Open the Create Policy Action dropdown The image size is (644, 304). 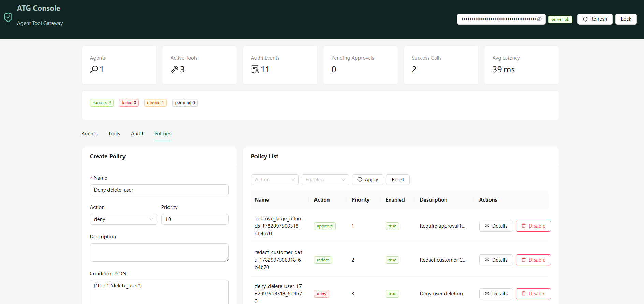[x=123, y=219]
